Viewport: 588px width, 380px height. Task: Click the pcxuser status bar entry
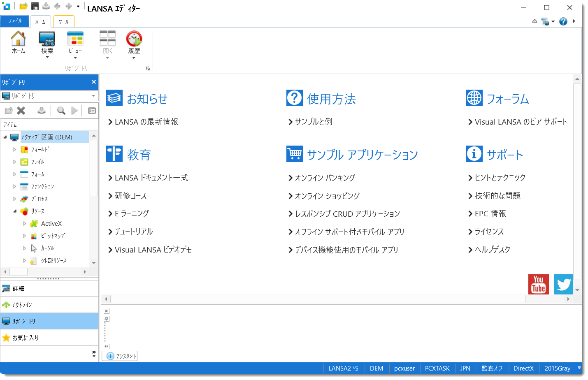404,368
